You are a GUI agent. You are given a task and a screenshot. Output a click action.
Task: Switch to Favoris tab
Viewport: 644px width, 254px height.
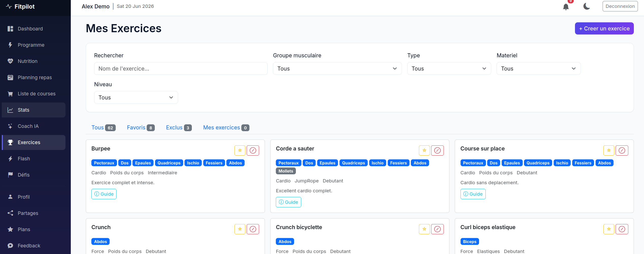(141, 128)
